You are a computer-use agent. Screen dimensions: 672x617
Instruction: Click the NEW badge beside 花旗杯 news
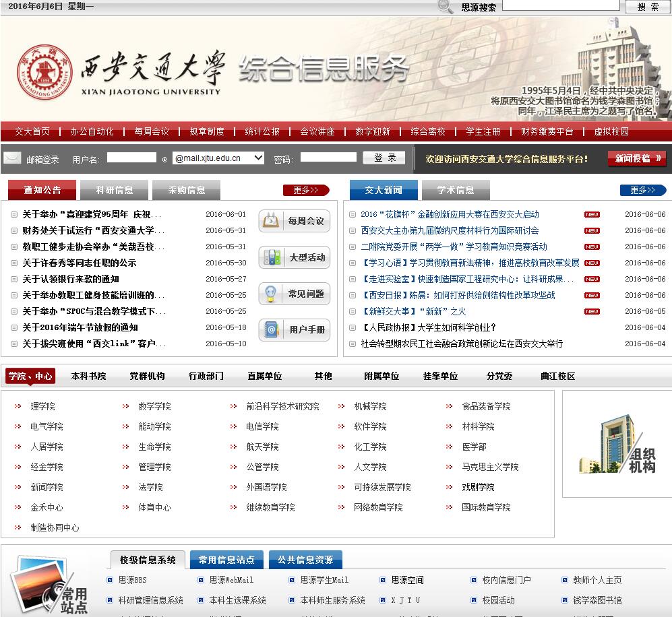pyautogui.click(x=592, y=214)
